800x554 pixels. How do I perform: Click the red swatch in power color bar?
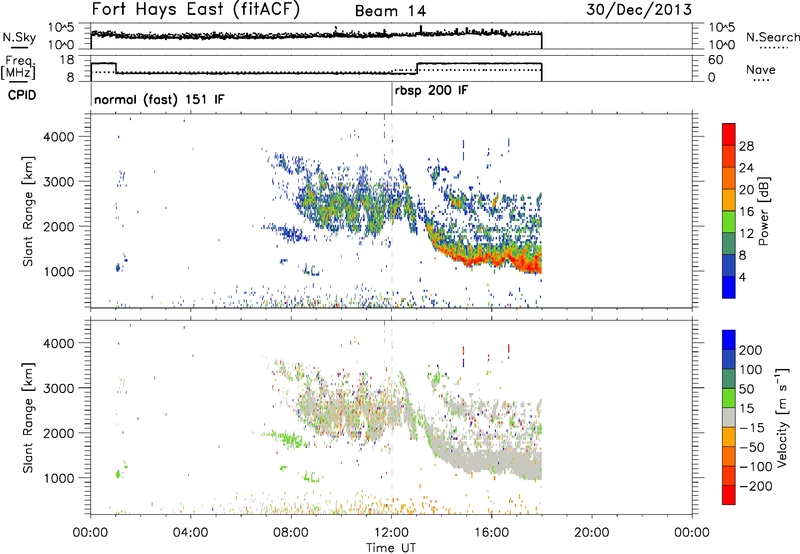click(x=729, y=135)
